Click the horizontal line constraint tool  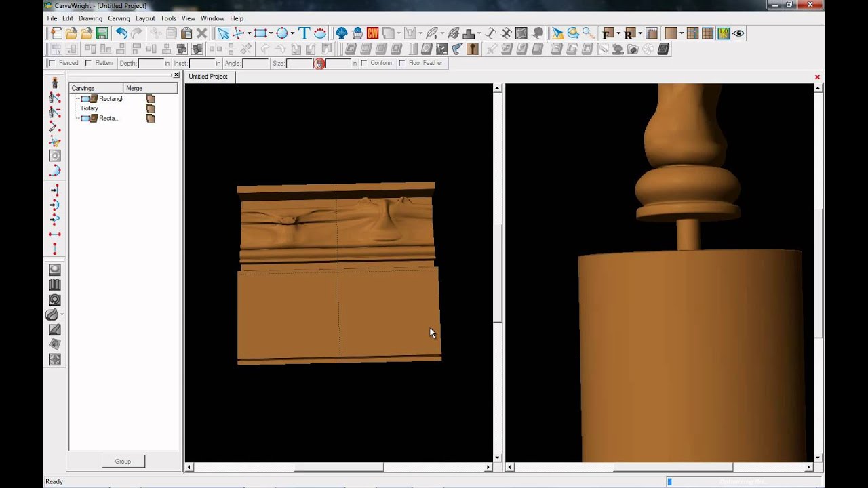tap(55, 234)
